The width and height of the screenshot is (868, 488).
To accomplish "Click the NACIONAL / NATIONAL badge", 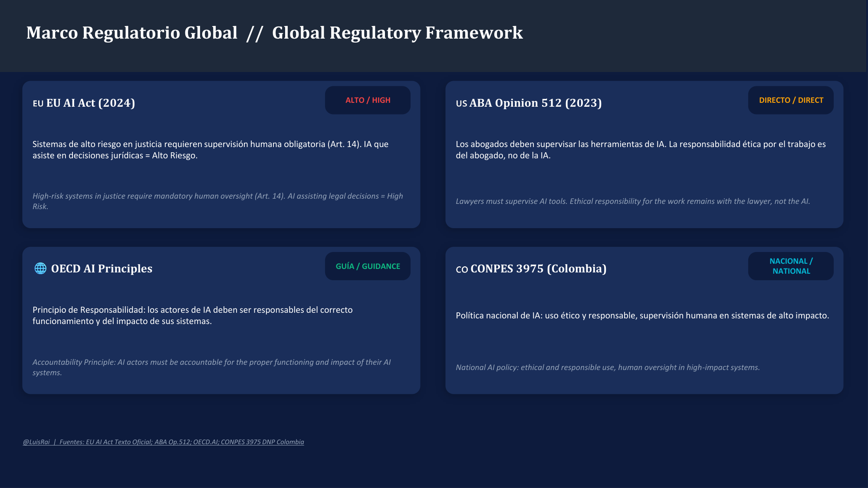I will coord(791,266).
